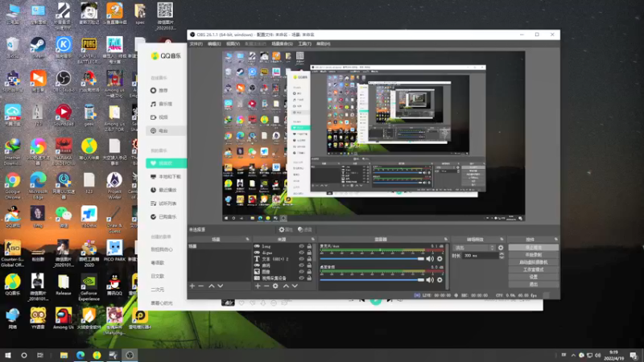This screenshot has width=644, height=362.
Task: Open source properties gear in Sources toolbar
Action: coord(275,286)
